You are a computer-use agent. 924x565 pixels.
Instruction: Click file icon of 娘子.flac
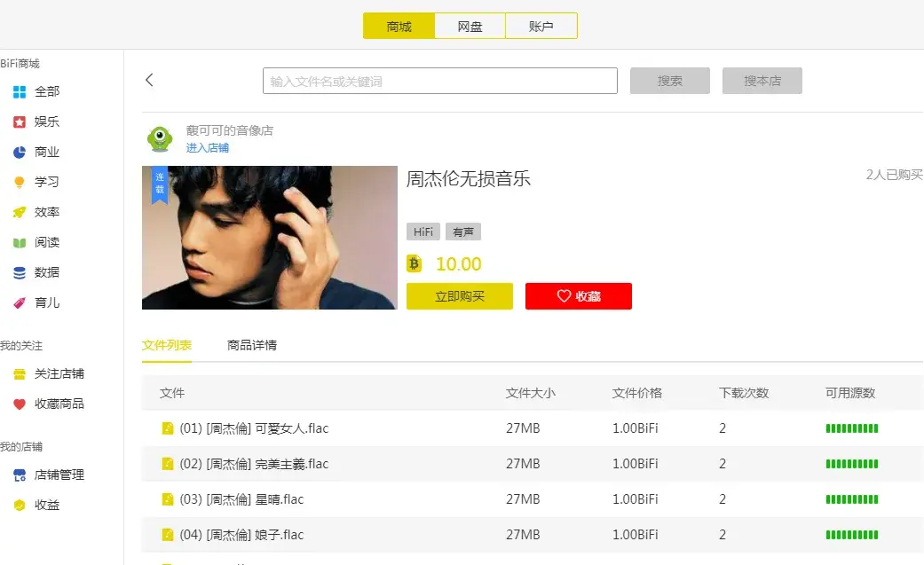point(168,534)
